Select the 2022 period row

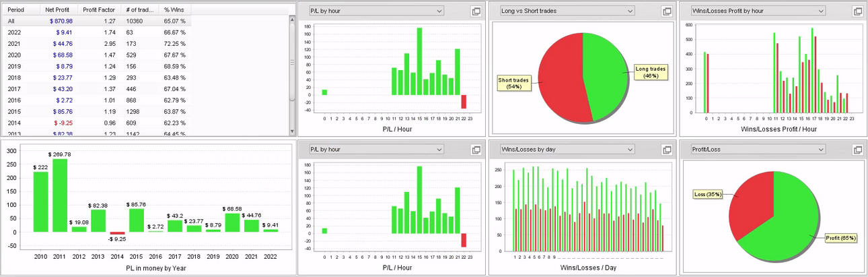98,32
